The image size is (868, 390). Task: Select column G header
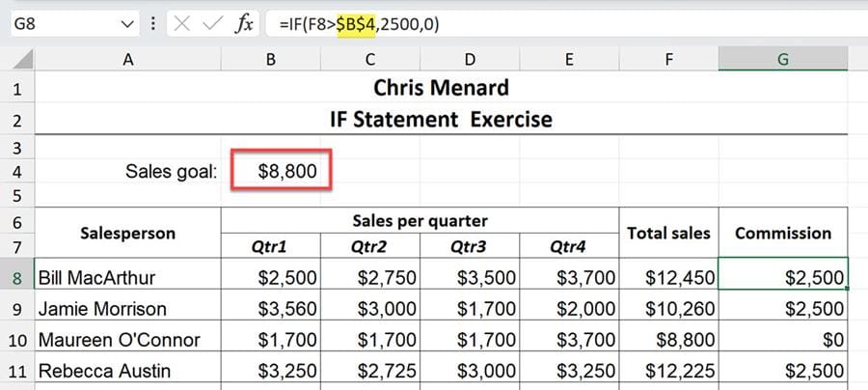(782, 60)
